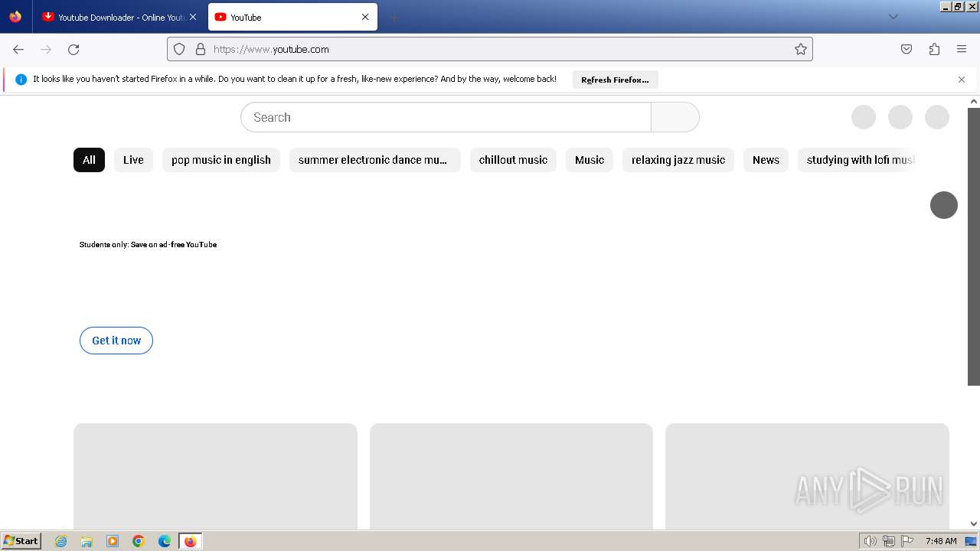The image size is (980, 551).
Task: Click the show desktop tray icon
Action: (971, 541)
